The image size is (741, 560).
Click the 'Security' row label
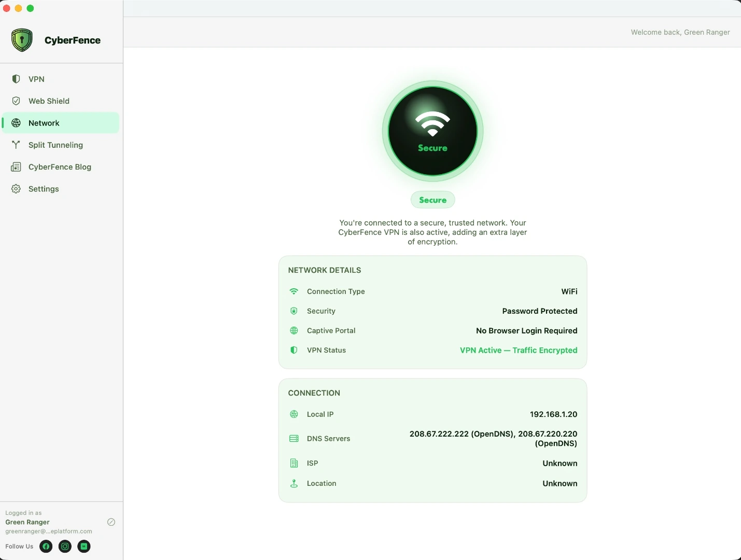click(x=321, y=311)
